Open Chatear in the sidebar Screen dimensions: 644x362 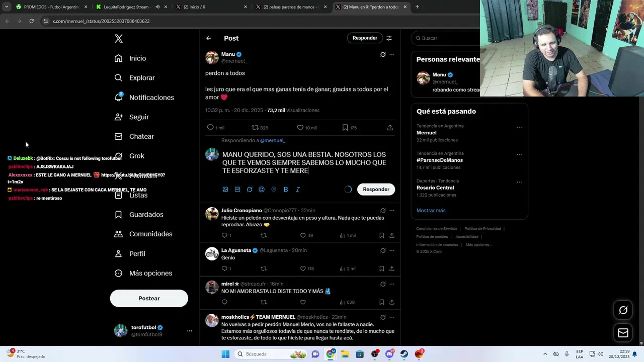pos(134,136)
